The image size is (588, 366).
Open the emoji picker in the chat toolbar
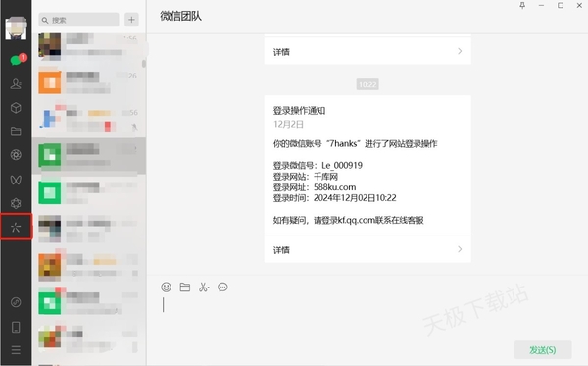tap(167, 288)
